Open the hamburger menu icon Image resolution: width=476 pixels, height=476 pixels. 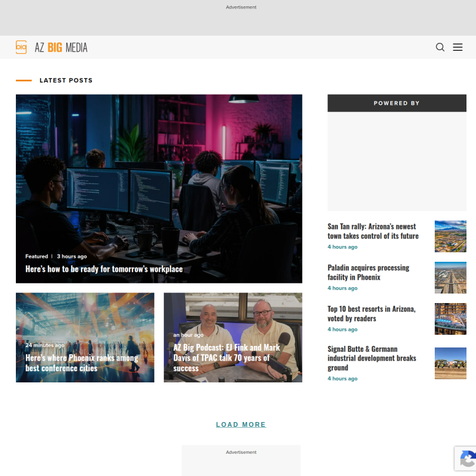457,48
